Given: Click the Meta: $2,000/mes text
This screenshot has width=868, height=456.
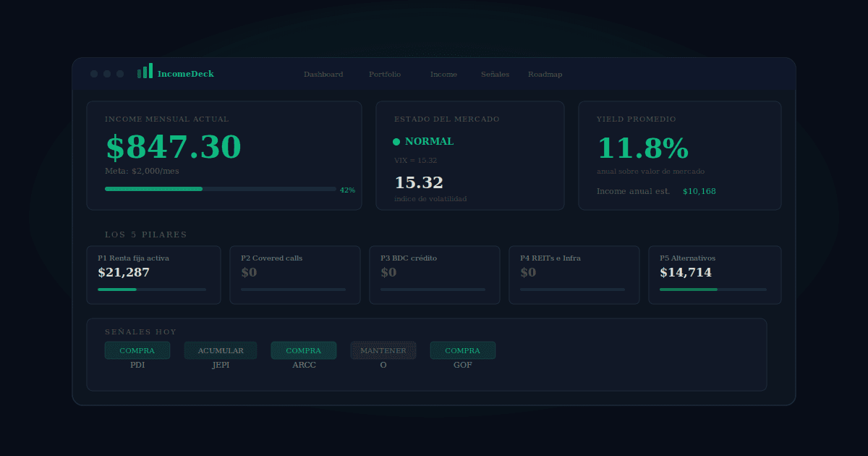Looking at the screenshot, I should point(142,171).
